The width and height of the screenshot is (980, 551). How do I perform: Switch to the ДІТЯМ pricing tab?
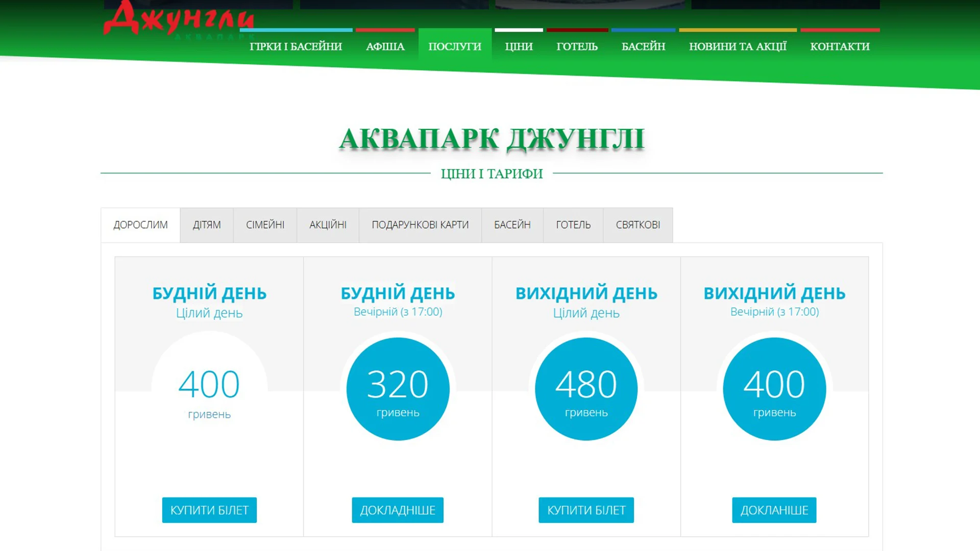[x=206, y=224]
